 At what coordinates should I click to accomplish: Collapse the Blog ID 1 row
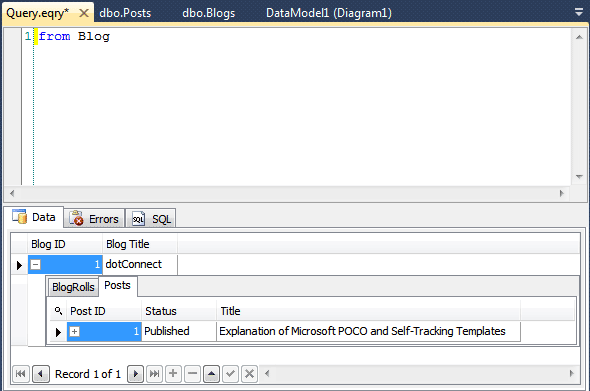tap(35, 265)
